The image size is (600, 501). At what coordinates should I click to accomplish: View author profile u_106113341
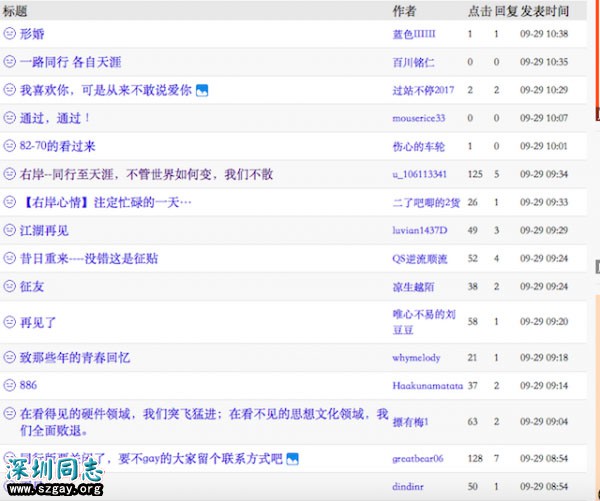click(420, 175)
